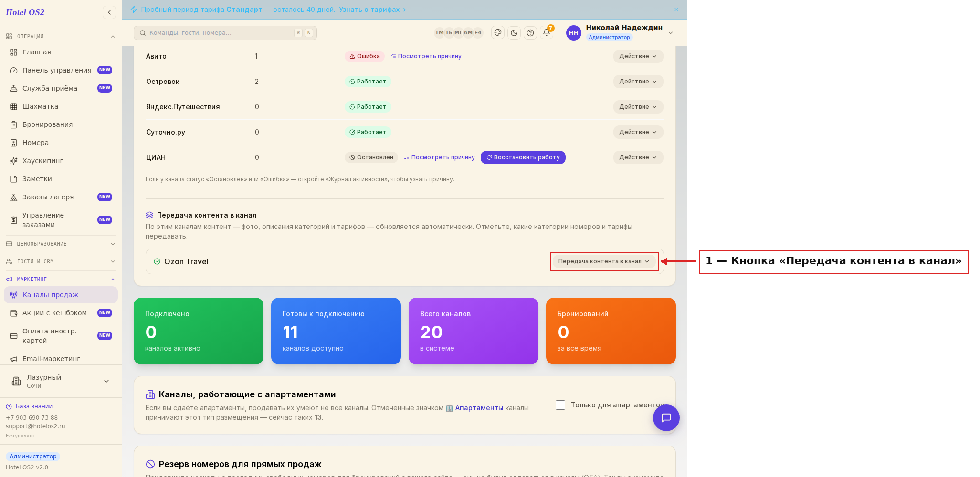Click 'Узнать о тарифах' link
980x477 pixels.
(x=369, y=10)
